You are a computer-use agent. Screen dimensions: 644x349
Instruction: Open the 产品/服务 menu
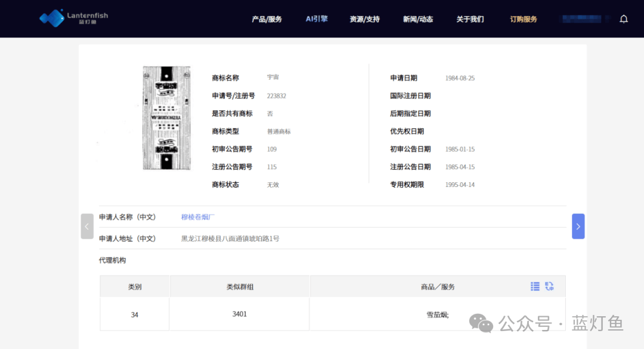(x=267, y=19)
